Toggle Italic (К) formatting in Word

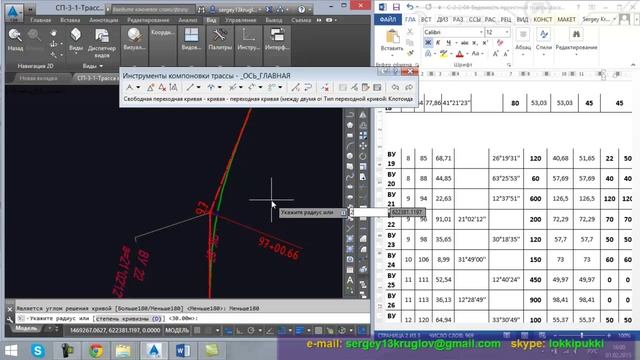pyautogui.click(x=438, y=42)
